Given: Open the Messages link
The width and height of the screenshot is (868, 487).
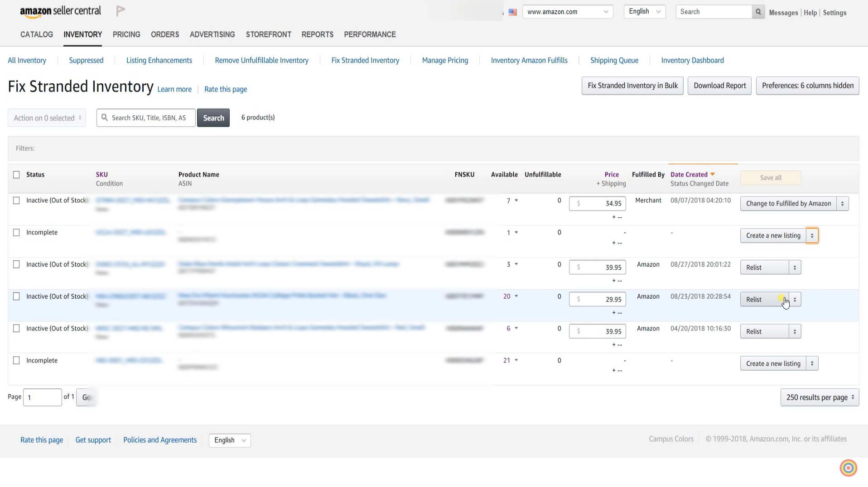Looking at the screenshot, I should tap(783, 13).
